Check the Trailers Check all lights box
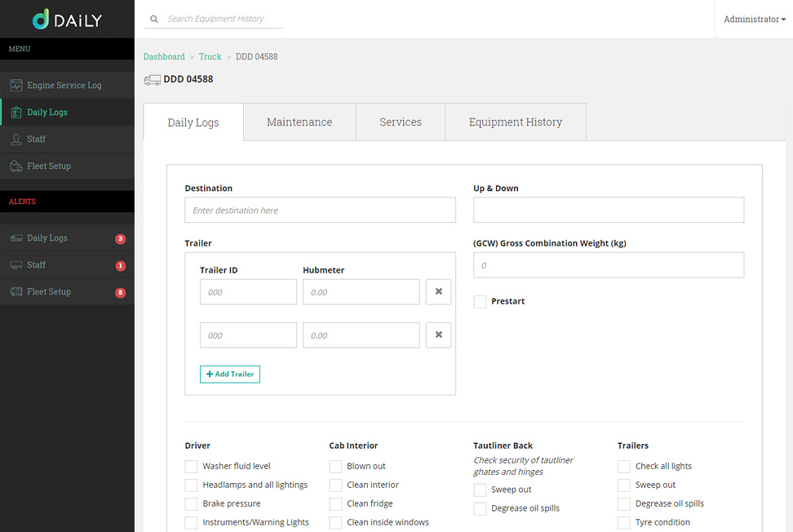 tap(624, 467)
